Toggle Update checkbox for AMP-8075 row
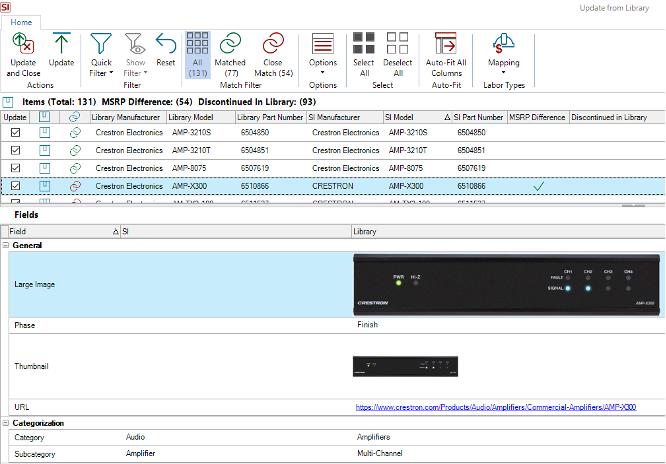The image size is (666, 464). pos(15,168)
